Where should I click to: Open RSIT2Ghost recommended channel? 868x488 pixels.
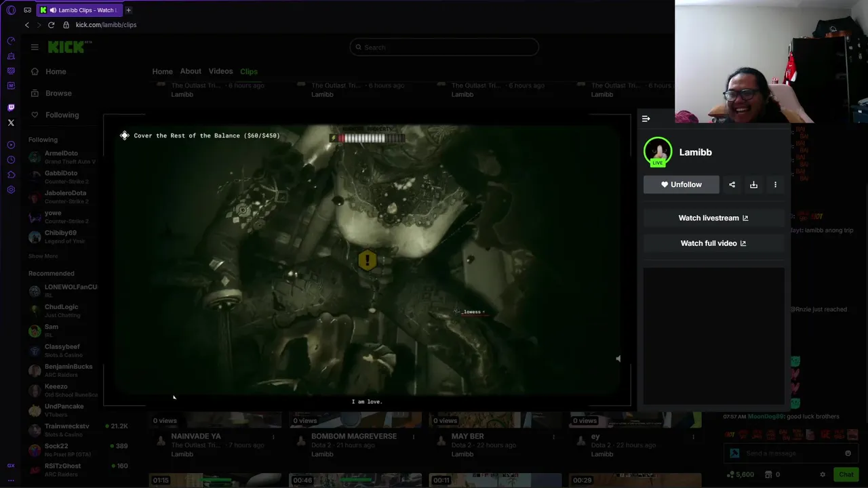coord(78,470)
